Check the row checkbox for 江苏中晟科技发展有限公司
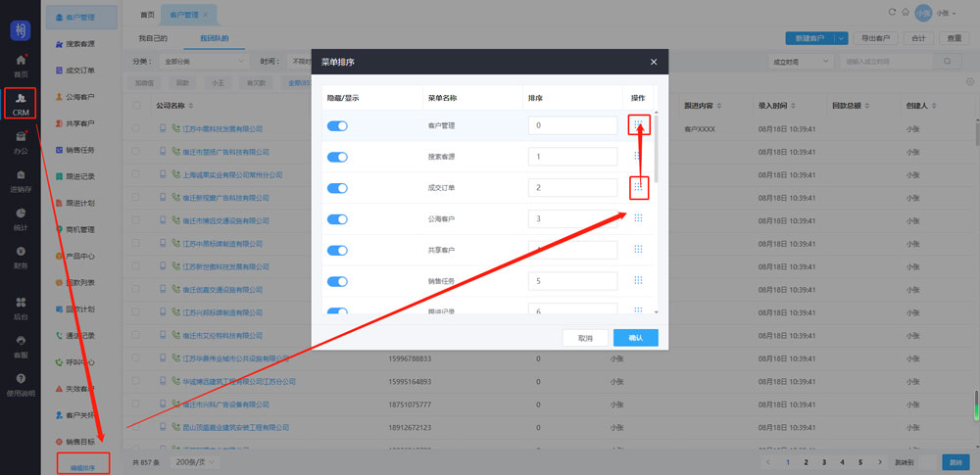The height and width of the screenshot is (475, 980). pos(136,128)
